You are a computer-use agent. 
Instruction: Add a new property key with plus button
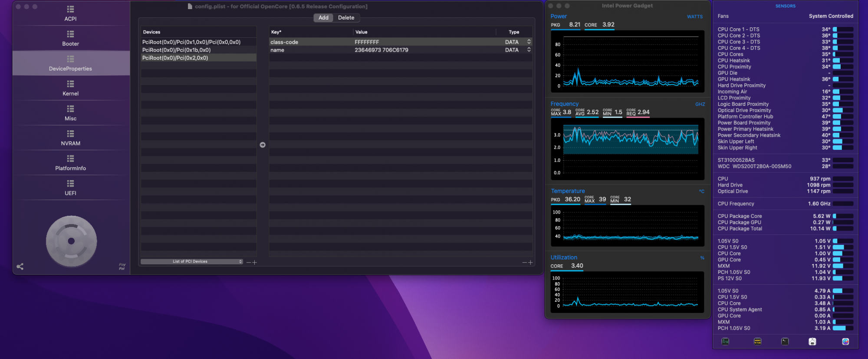point(530,262)
